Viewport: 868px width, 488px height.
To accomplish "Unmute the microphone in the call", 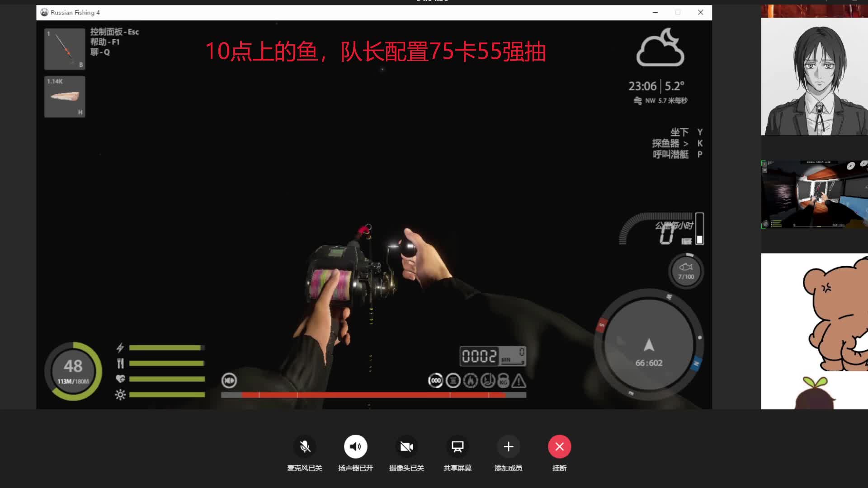I will tap(305, 446).
